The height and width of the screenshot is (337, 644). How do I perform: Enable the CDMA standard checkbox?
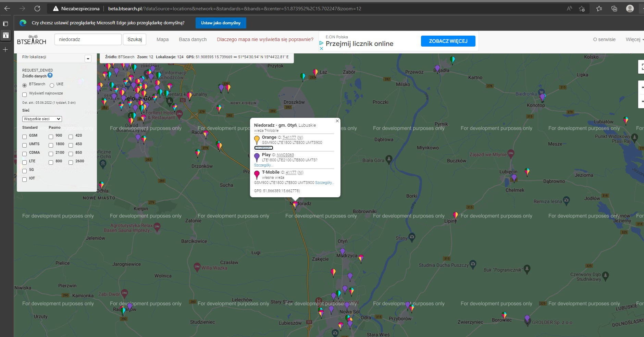coord(24,154)
